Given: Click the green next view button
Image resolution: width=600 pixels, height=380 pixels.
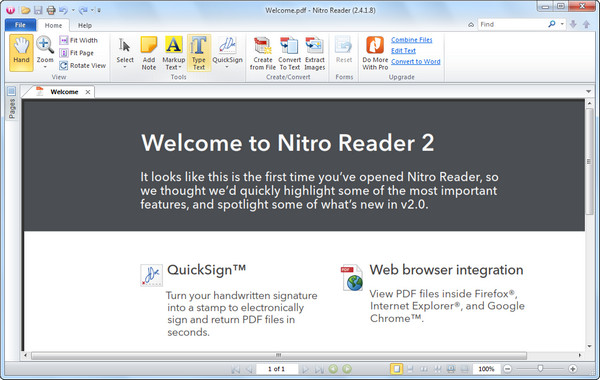Looking at the screenshot, I should tap(347, 369).
